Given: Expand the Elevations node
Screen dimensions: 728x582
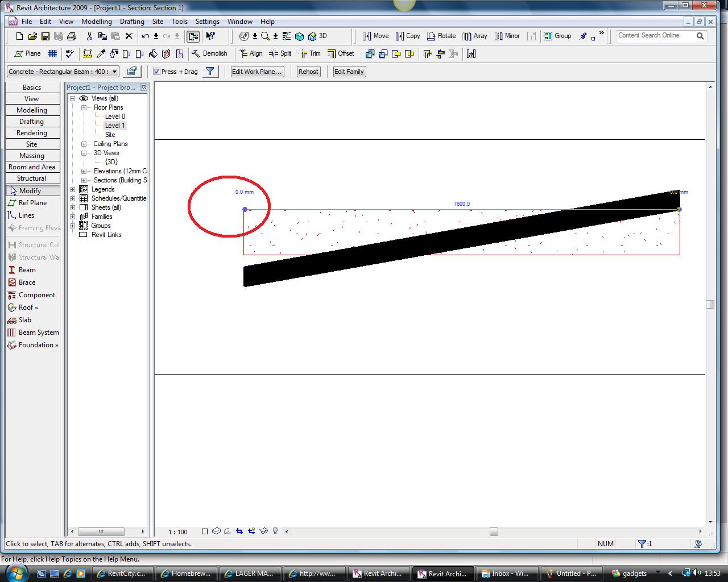Looking at the screenshot, I should coord(84,171).
